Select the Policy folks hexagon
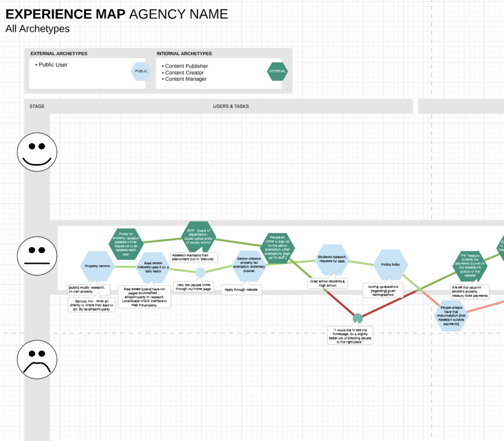Screen dimensions: 504x441 pos(391,264)
